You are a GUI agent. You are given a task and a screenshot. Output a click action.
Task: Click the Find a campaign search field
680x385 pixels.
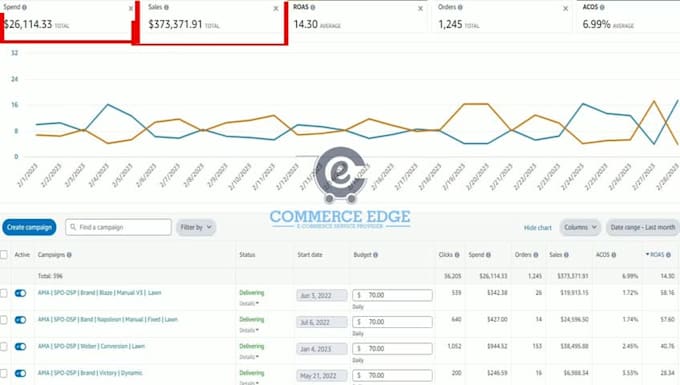118,227
